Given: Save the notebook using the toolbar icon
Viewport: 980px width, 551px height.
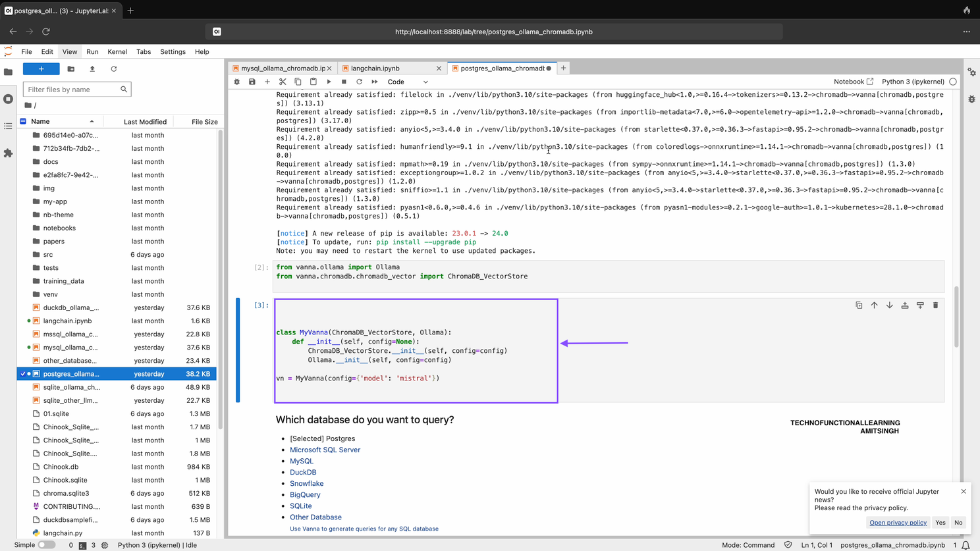Looking at the screenshot, I should tap(252, 82).
